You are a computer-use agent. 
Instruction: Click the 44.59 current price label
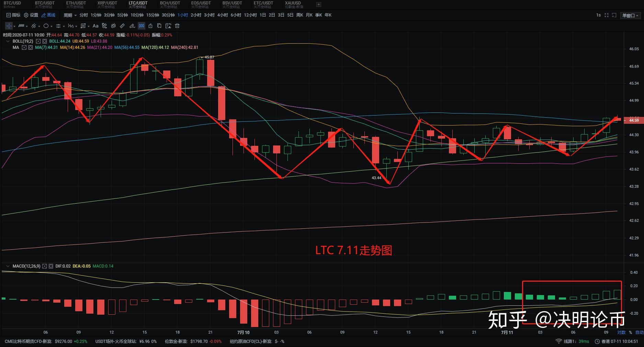point(634,120)
